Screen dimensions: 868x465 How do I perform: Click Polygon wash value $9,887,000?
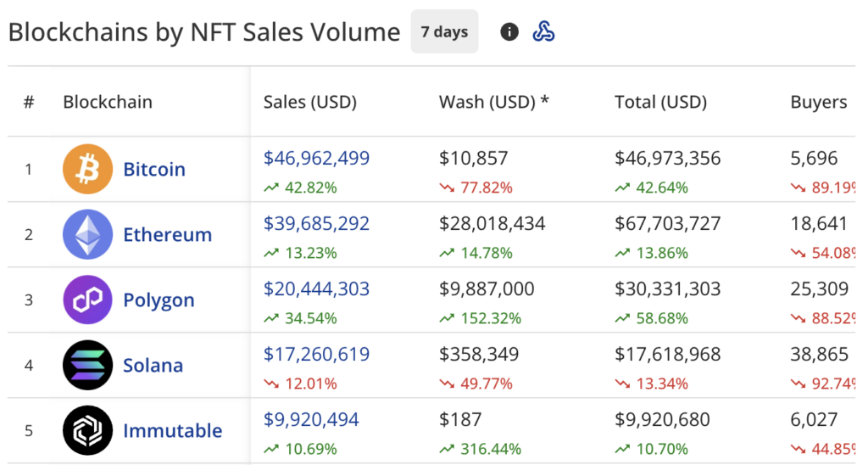[487, 289]
